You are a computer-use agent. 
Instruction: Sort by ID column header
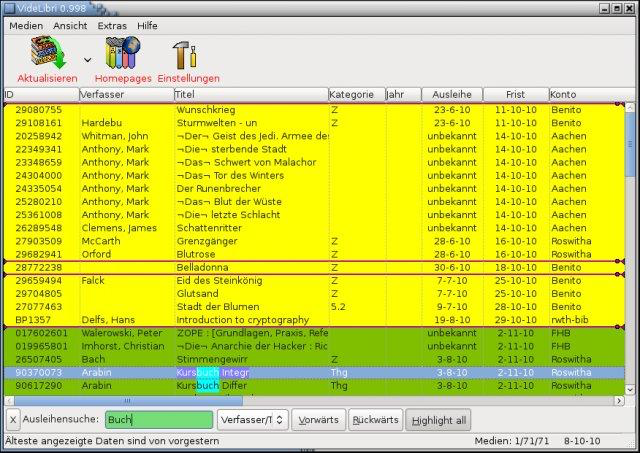pyautogui.click(x=41, y=94)
